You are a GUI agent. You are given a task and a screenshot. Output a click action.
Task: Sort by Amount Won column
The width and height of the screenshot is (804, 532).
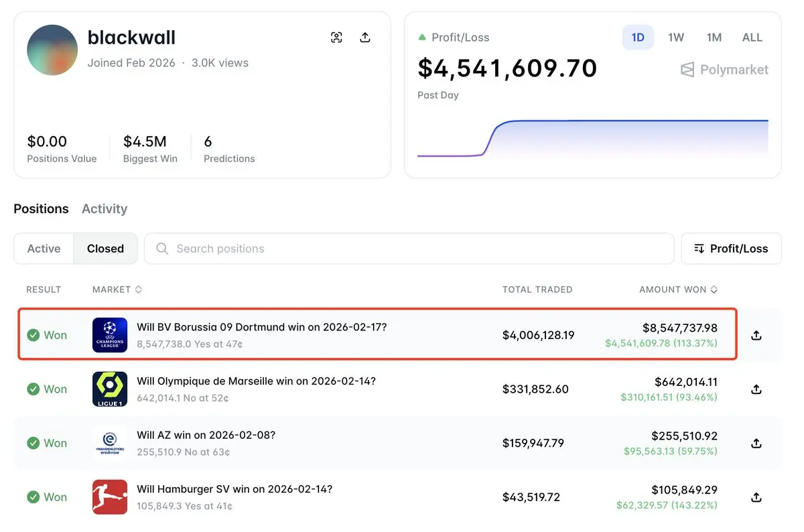(x=678, y=289)
